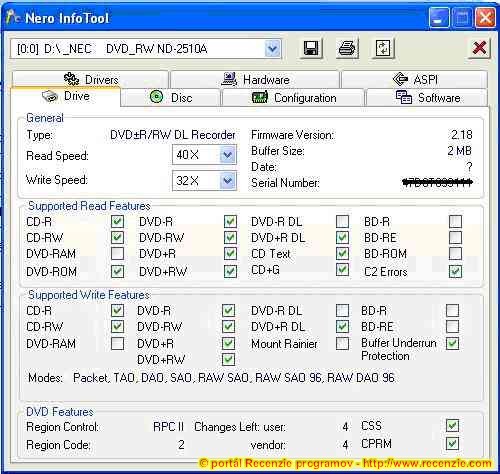Toggle DVD+R DL checkbox in Read Features

click(x=342, y=237)
